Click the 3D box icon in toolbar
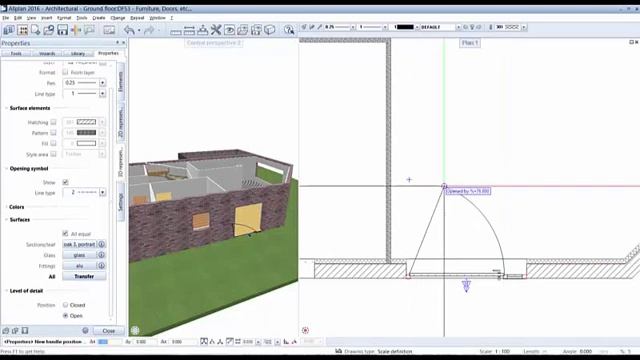 click(269, 30)
